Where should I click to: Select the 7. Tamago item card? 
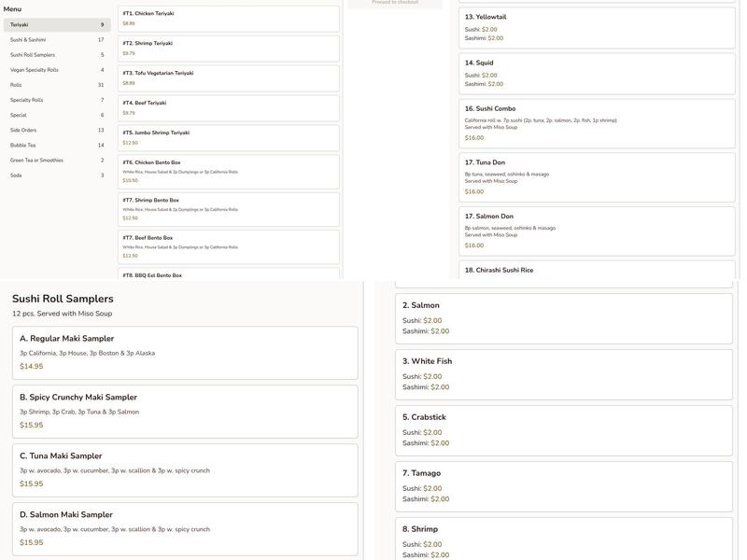564,485
